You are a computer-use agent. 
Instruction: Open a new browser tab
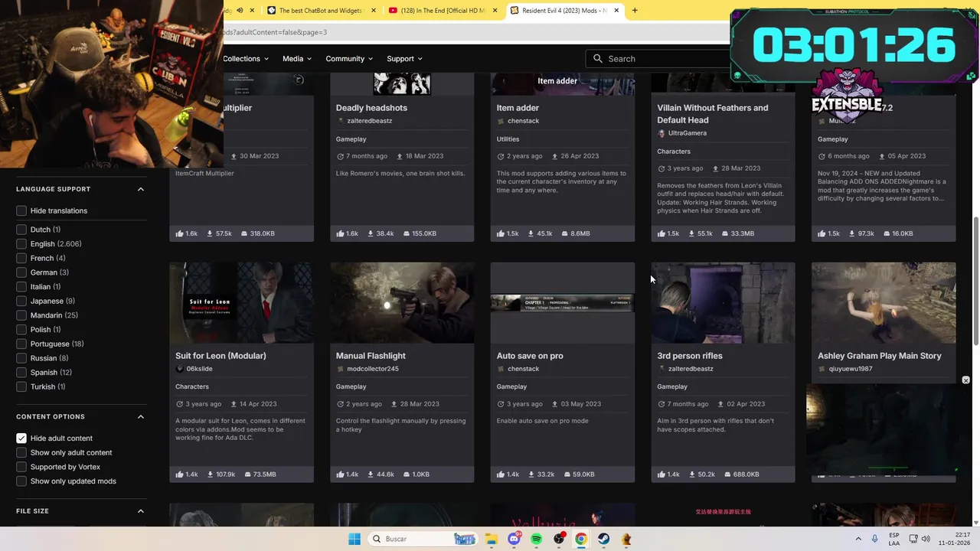[635, 11]
